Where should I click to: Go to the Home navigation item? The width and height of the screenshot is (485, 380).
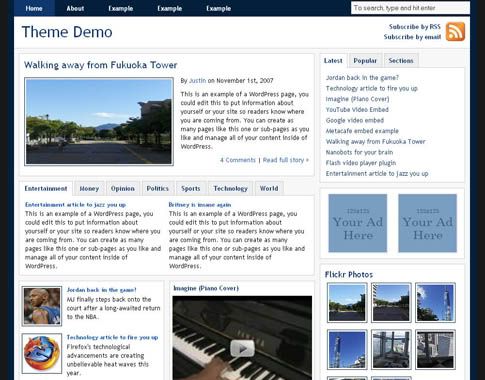tap(34, 8)
